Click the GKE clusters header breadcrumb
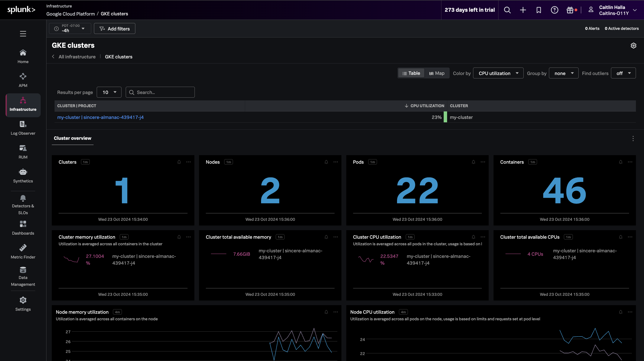 coord(114,14)
